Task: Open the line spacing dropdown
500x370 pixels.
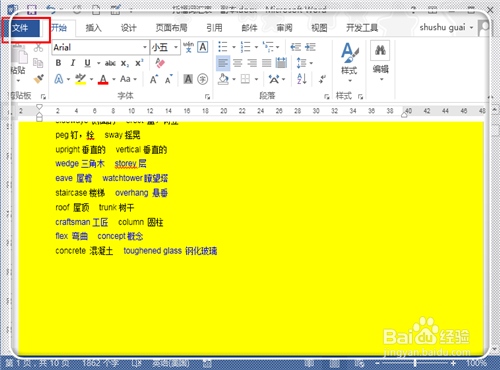Action: [x=304, y=63]
